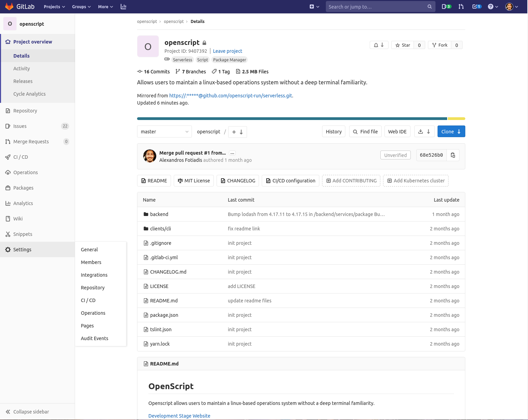Open the backend folder
The width and height of the screenshot is (528, 420).
coord(159,214)
